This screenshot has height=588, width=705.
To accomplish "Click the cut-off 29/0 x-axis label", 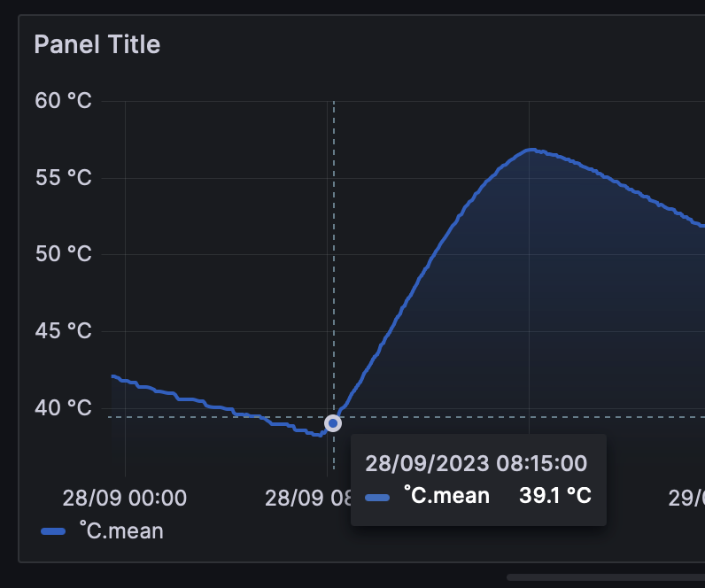I will tap(686, 498).
